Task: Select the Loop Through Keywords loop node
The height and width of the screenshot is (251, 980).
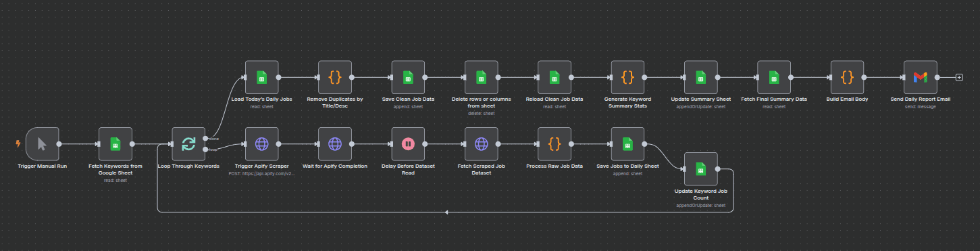Action: tap(188, 143)
